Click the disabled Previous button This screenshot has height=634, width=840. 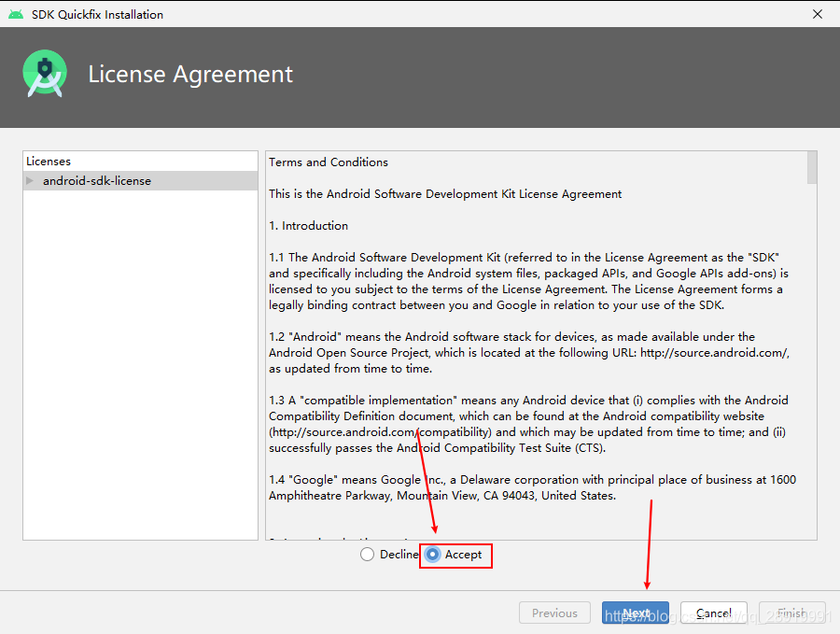[x=554, y=613]
